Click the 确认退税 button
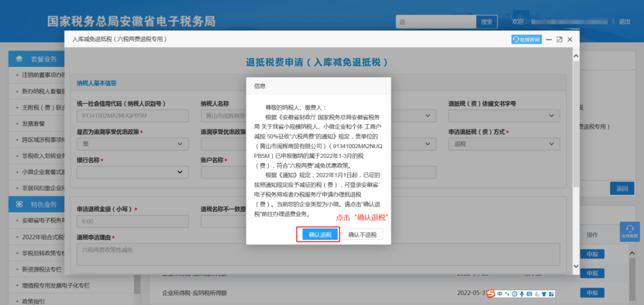Viewport: 644px width, 305px height. click(x=320, y=235)
